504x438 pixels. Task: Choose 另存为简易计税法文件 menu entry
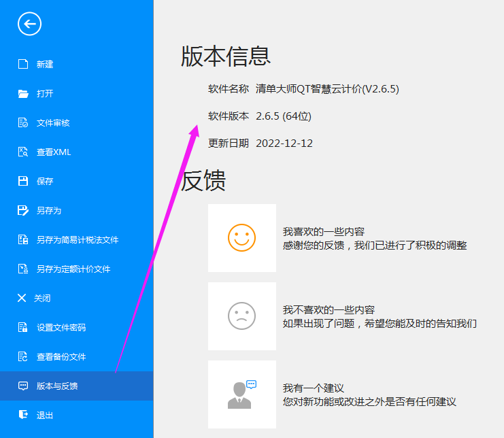tap(76, 239)
